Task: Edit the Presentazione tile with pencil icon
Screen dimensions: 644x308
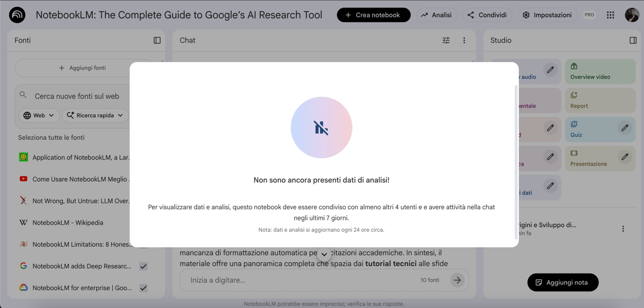Action: (625, 157)
